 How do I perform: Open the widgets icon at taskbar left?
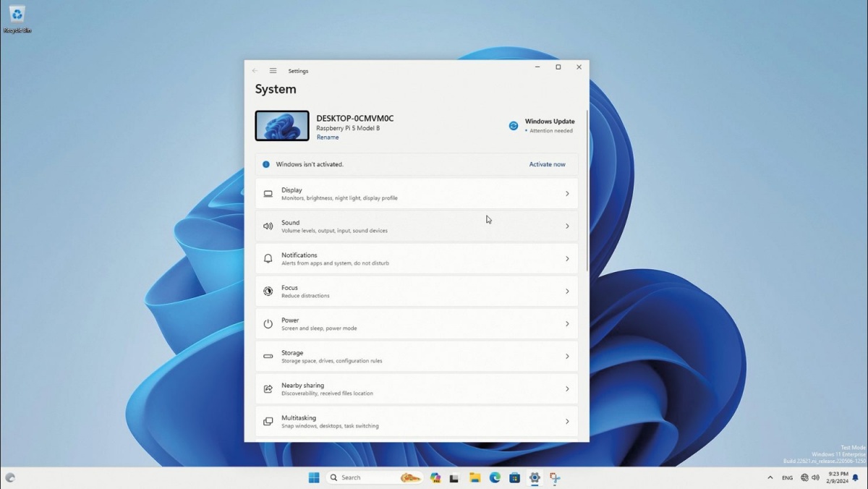pyautogui.click(x=10, y=477)
